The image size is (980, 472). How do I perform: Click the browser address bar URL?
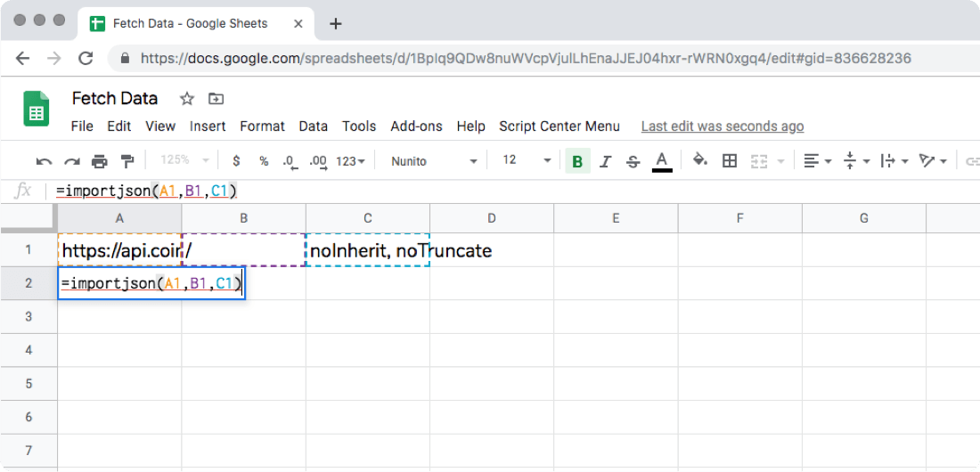click(x=526, y=58)
